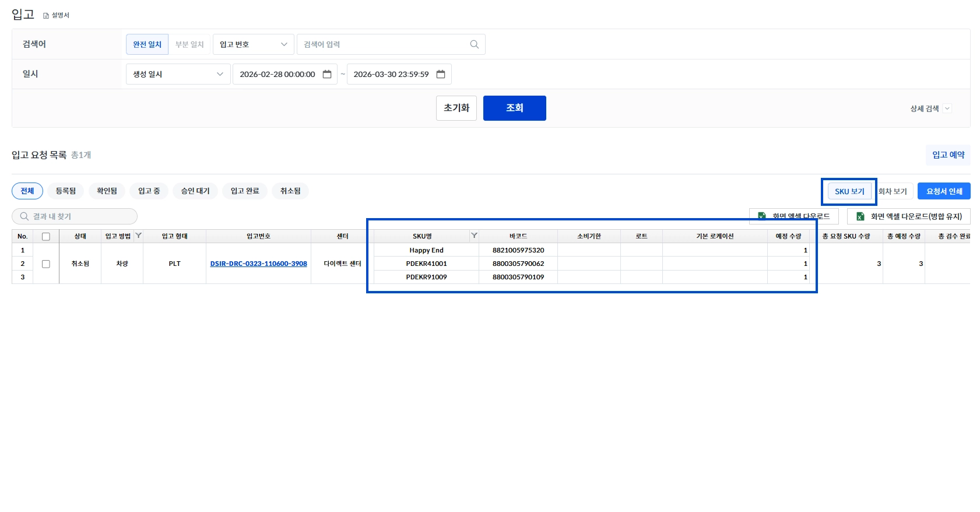
Task: Toggle 회차 보기 view
Action: [x=893, y=191]
